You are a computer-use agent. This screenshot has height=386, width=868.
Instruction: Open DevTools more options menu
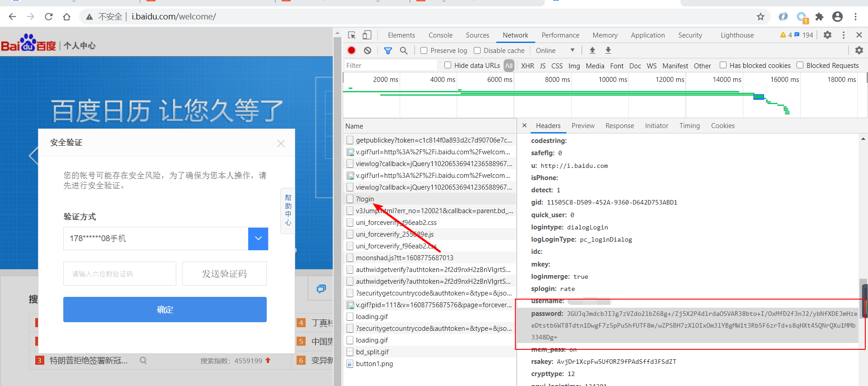pos(843,35)
